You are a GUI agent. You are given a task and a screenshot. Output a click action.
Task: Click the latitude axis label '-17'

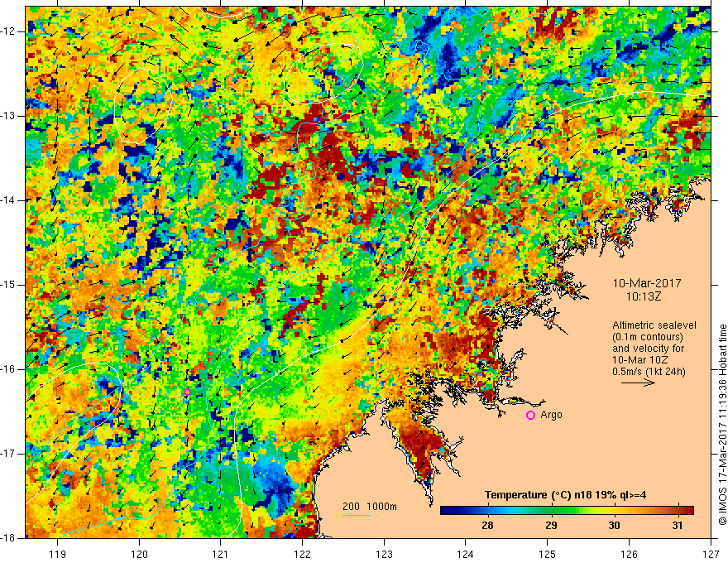coord(9,454)
